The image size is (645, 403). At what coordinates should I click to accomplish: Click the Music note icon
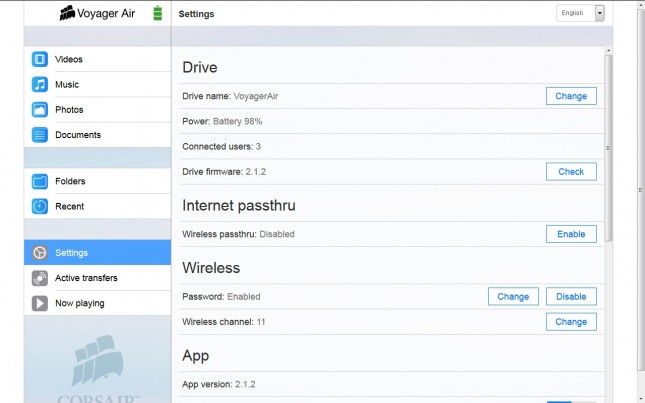pyautogui.click(x=39, y=84)
